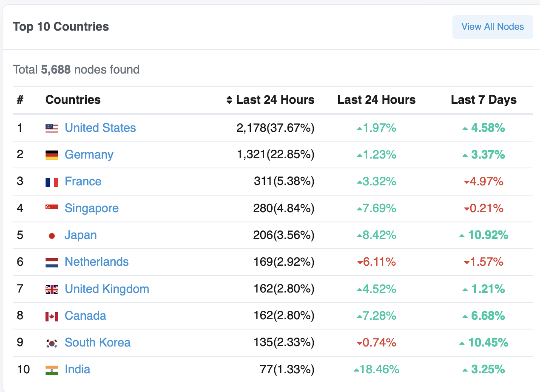This screenshot has width=540, height=392.
Task: Open the Netherlands country page
Action: [97, 262]
